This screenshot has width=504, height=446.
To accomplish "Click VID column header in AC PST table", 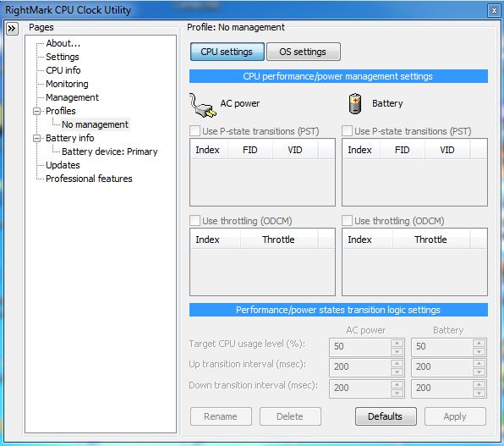I will click(295, 150).
